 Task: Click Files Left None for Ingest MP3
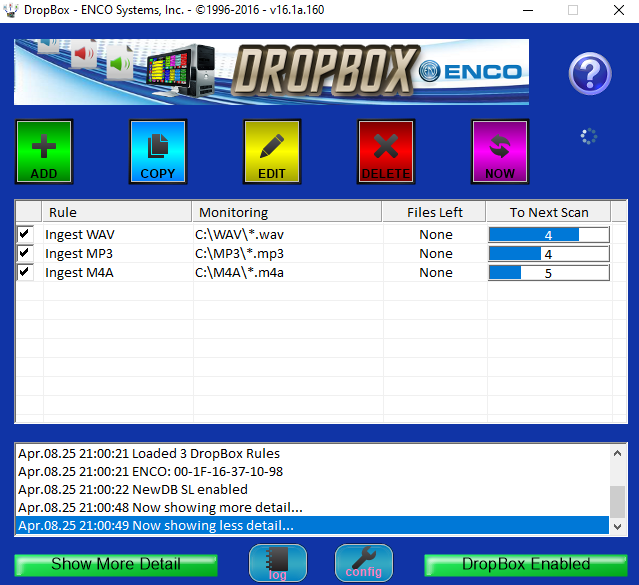point(436,254)
